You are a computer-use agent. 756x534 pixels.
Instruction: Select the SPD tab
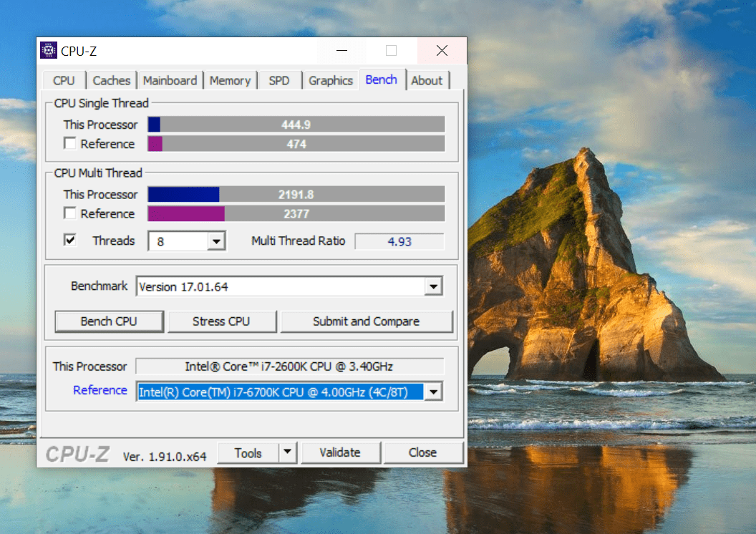coord(279,80)
